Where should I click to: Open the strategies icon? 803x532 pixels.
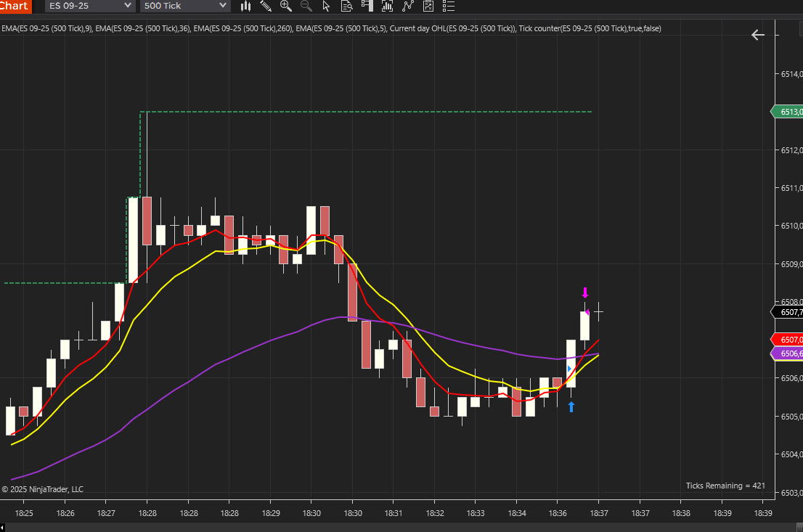click(x=428, y=6)
